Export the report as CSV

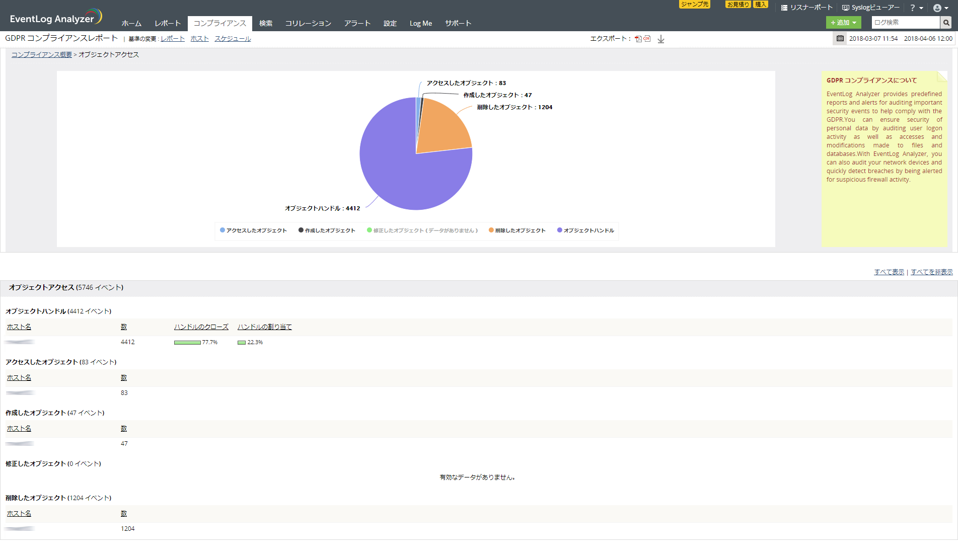[x=647, y=39]
